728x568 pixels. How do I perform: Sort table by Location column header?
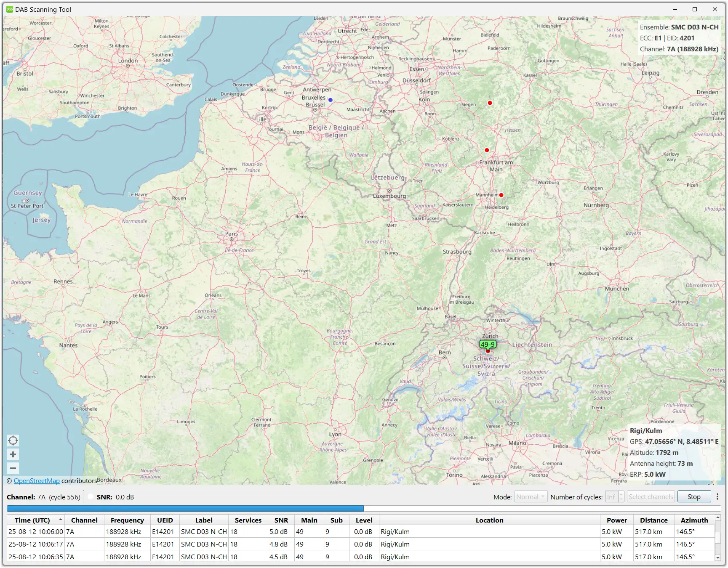(490, 520)
